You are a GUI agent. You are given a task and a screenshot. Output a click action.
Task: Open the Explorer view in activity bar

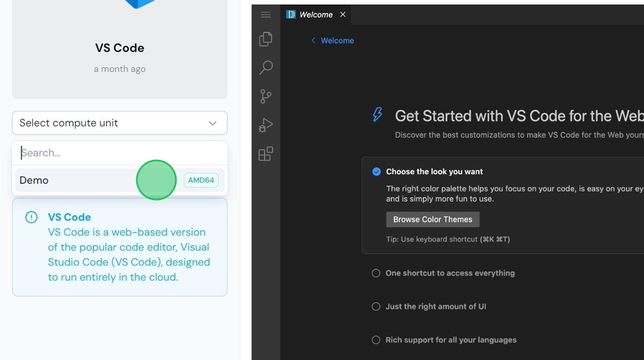click(266, 39)
